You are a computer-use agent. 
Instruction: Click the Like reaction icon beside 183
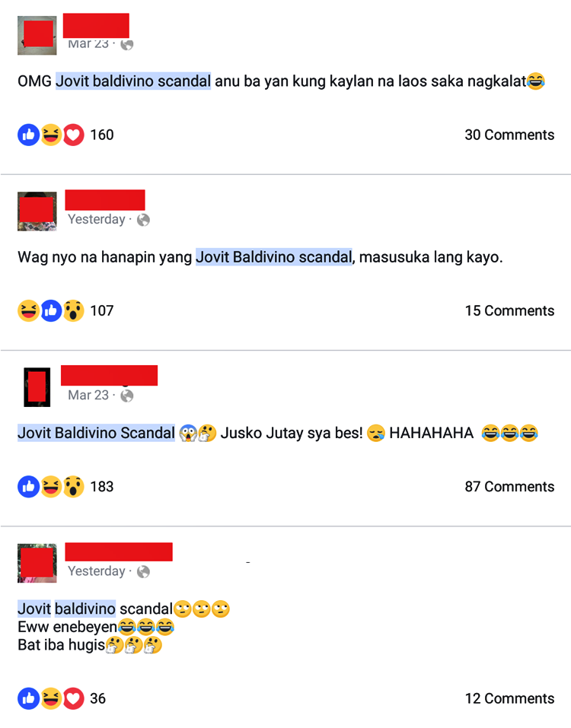(x=28, y=487)
